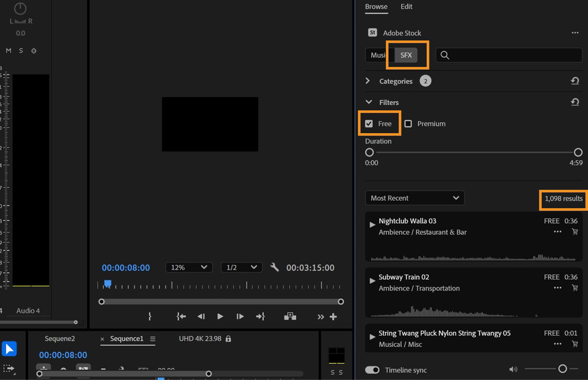Show hidden transport buttons via double-chevron

(321, 317)
